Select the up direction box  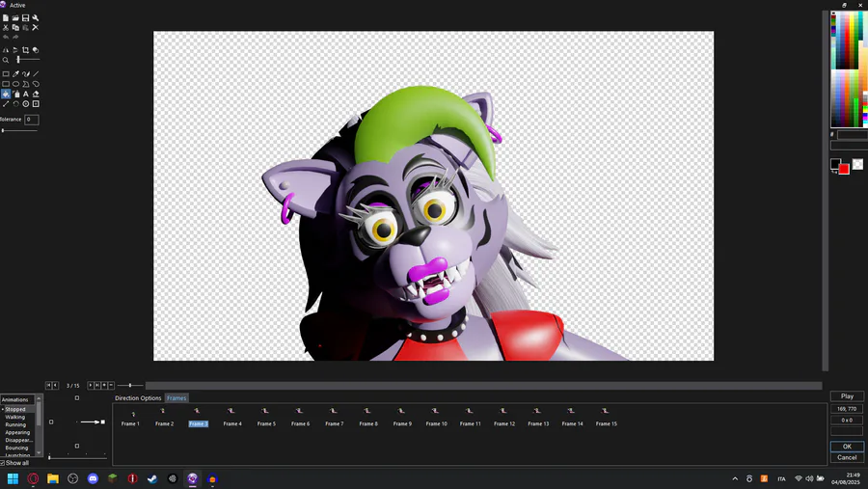point(77,398)
